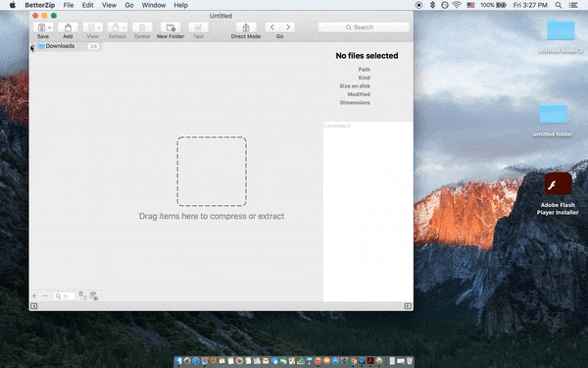Select the untitled folder desktop icon

coord(553,113)
